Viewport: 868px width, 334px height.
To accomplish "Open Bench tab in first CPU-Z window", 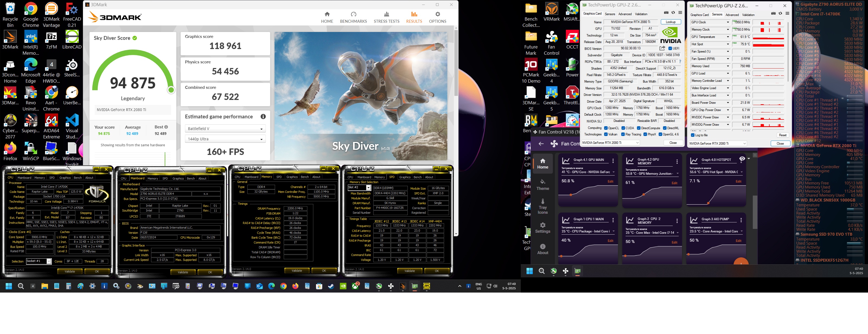I will (78, 178).
